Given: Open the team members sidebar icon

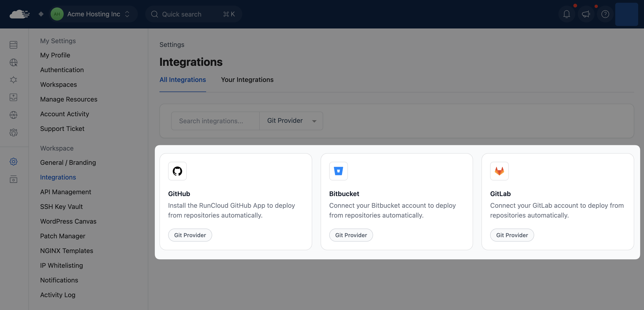Looking at the screenshot, I should [x=14, y=132].
